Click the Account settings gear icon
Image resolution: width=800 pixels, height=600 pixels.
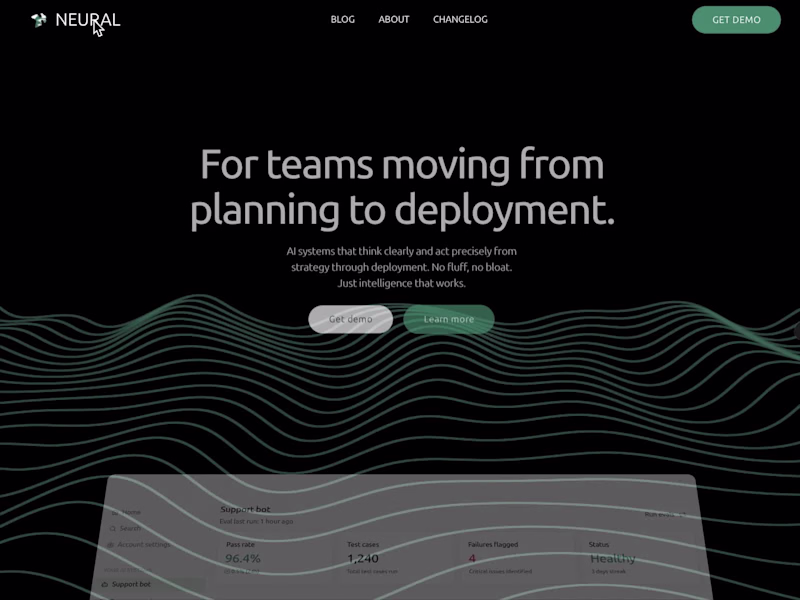coord(110,545)
